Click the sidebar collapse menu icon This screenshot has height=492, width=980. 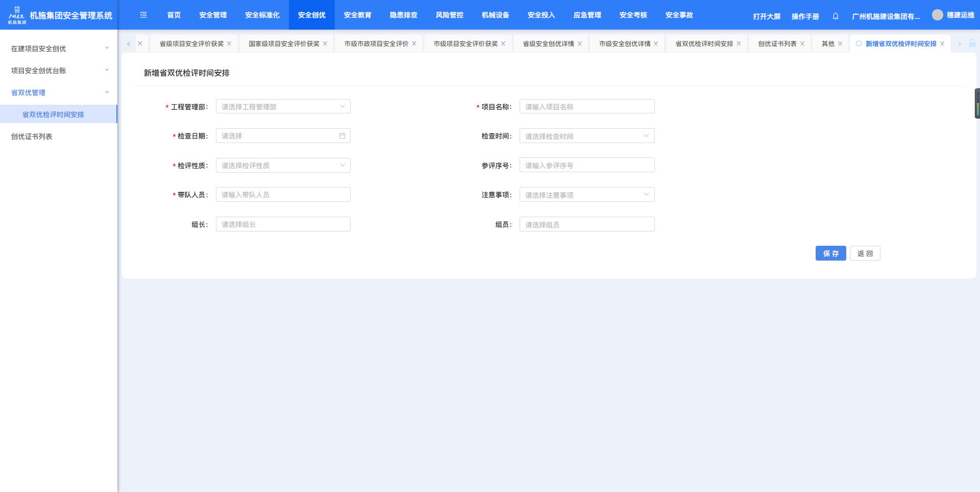pos(143,15)
